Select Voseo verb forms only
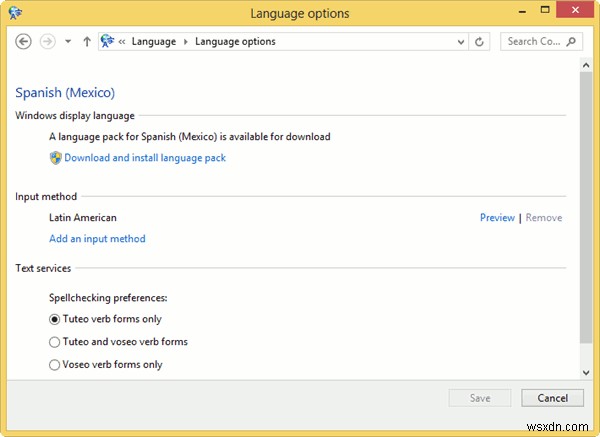This screenshot has width=600, height=437. click(106, 364)
